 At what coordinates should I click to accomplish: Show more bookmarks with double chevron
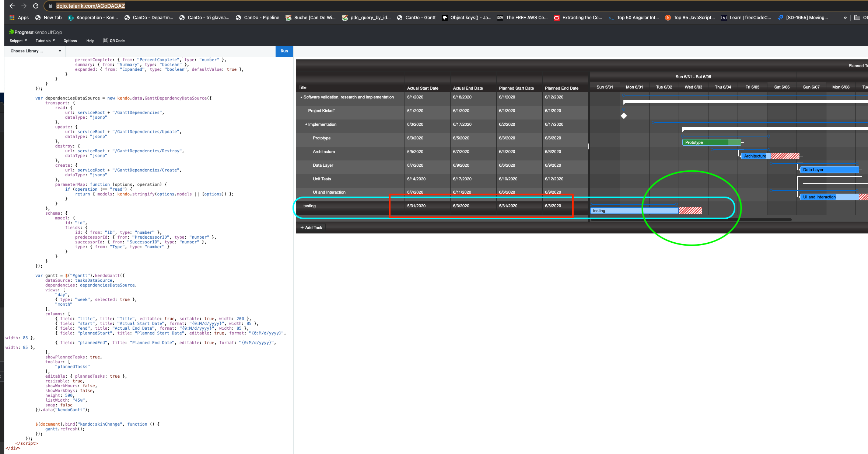click(845, 18)
